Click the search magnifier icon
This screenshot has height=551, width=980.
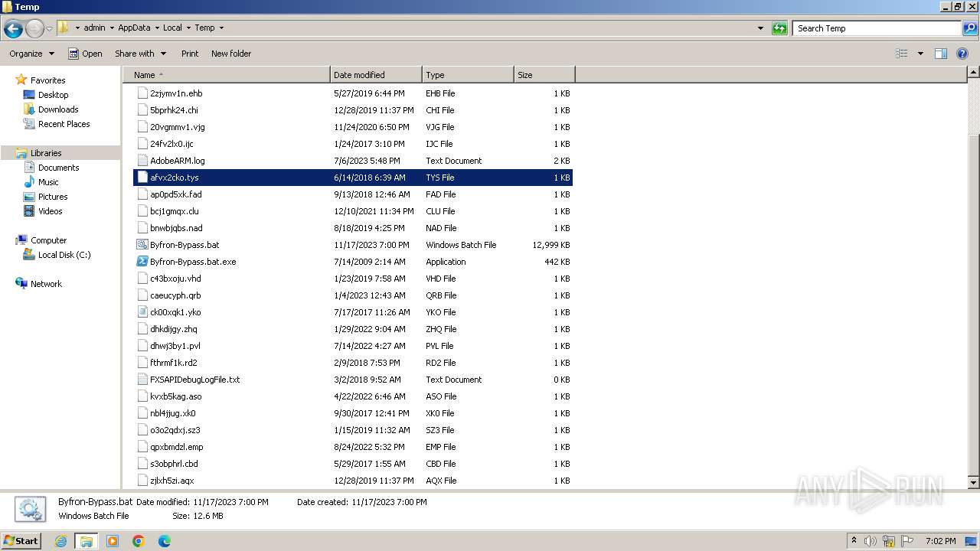(970, 28)
